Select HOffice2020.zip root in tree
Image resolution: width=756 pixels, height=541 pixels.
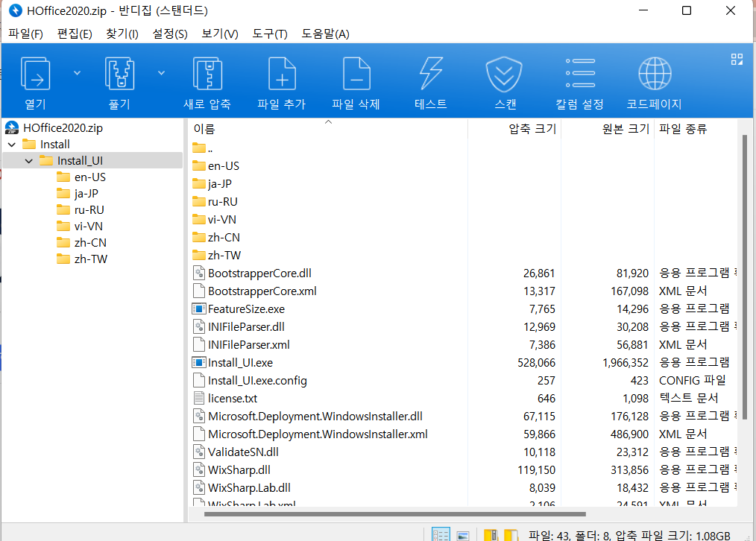[x=63, y=127]
